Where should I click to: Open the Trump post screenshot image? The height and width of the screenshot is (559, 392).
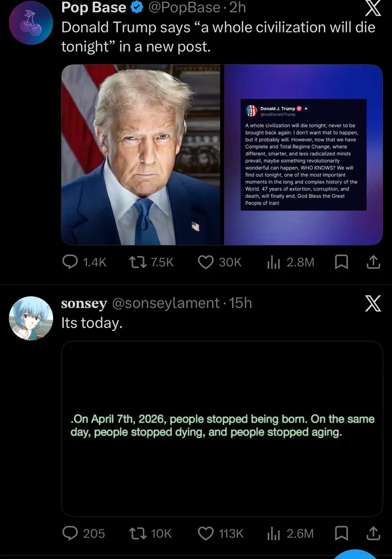(x=304, y=155)
